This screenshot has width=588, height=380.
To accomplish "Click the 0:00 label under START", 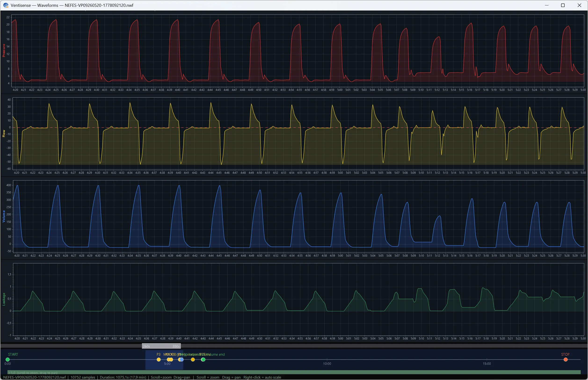I will click(x=8, y=364).
